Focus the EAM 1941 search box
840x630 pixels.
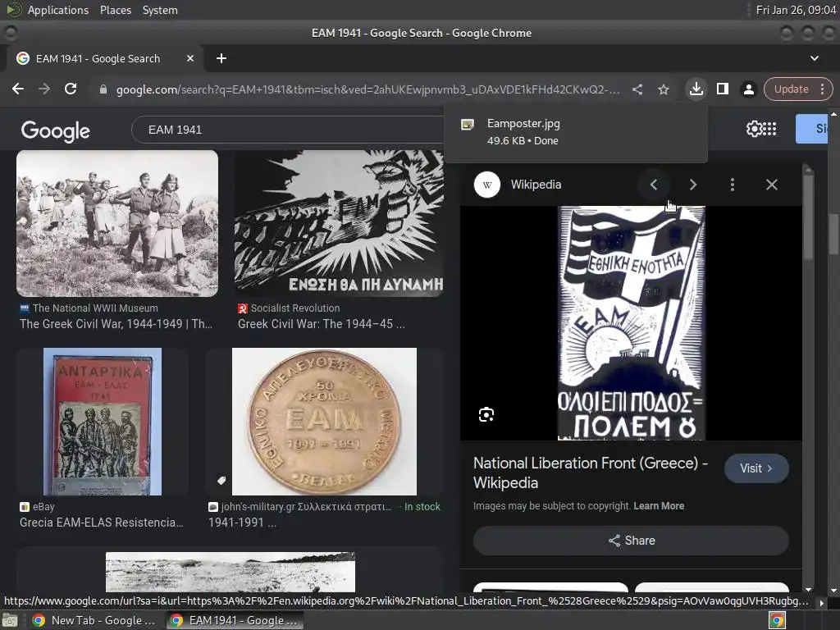click(x=290, y=130)
